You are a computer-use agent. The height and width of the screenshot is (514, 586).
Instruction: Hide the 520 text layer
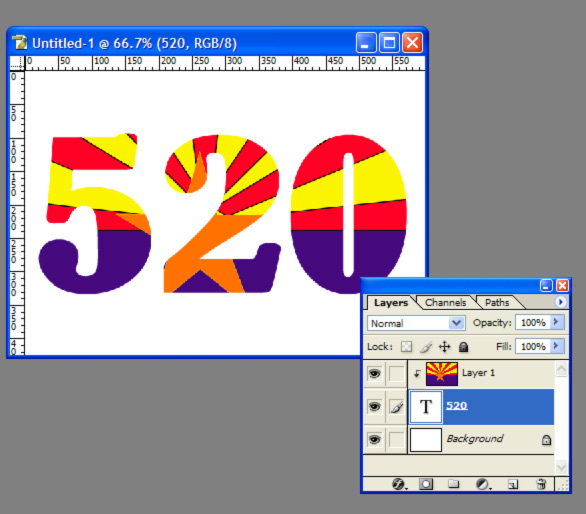(x=374, y=406)
